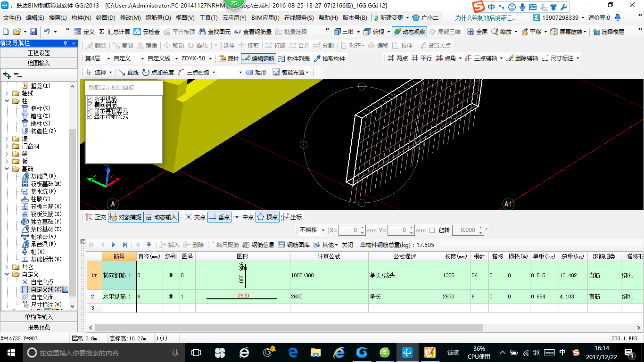Uncheck 显示详细公式 checkbox
This screenshot has width=644, height=362.
pyautogui.click(x=90, y=116)
